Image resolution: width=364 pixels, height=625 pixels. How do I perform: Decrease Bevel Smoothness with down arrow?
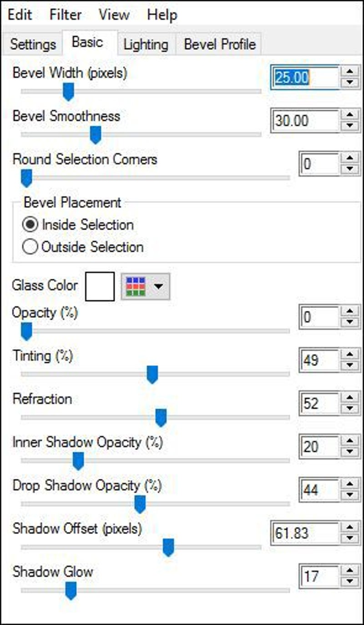pyautogui.click(x=349, y=126)
